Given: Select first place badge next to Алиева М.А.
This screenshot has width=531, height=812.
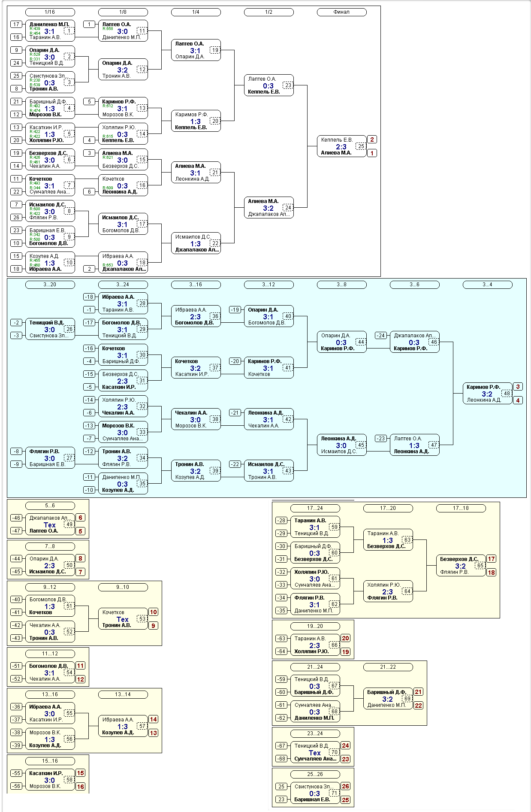Looking at the screenshot, I should pos(372,153).
